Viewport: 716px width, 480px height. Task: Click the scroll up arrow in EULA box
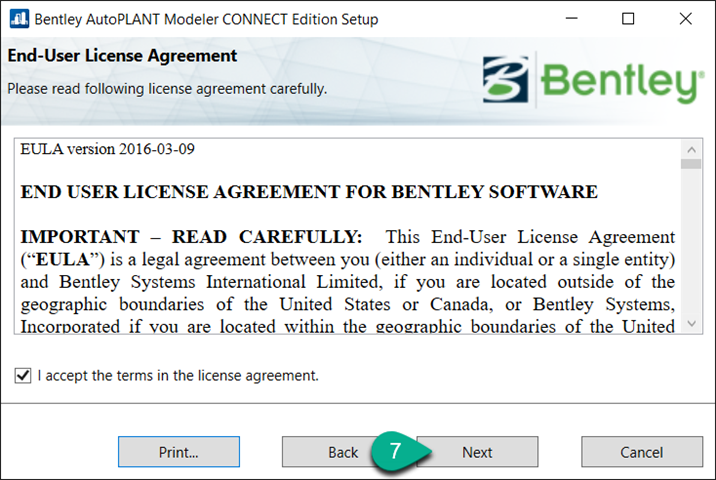pos(691,149)
